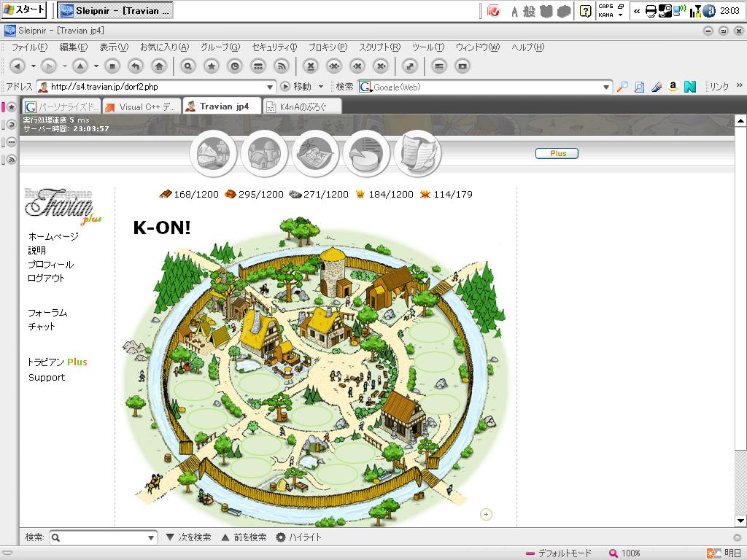
Task: Go to the Home page button
Action: [x=159, y=66]
